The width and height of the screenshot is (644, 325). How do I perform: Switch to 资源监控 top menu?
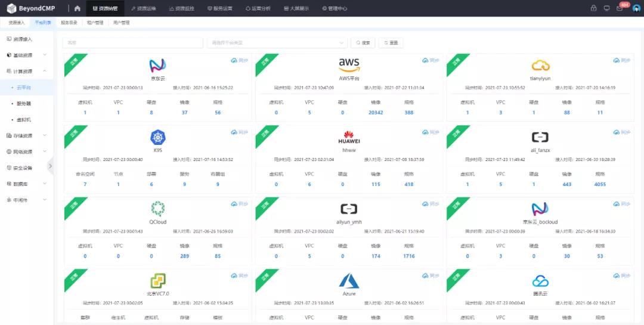pos(181,8)
